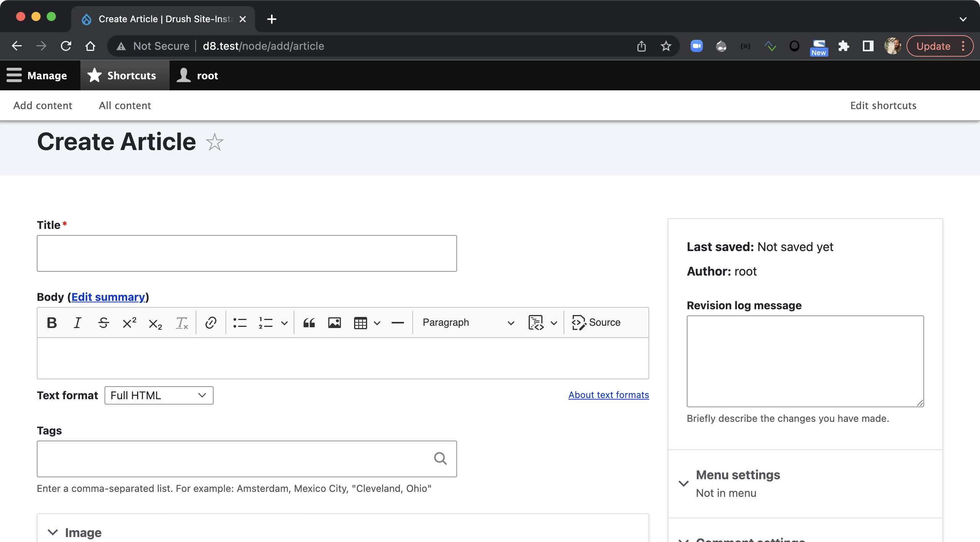
Task: Click inside the Title field
Action: click(246, 253)
